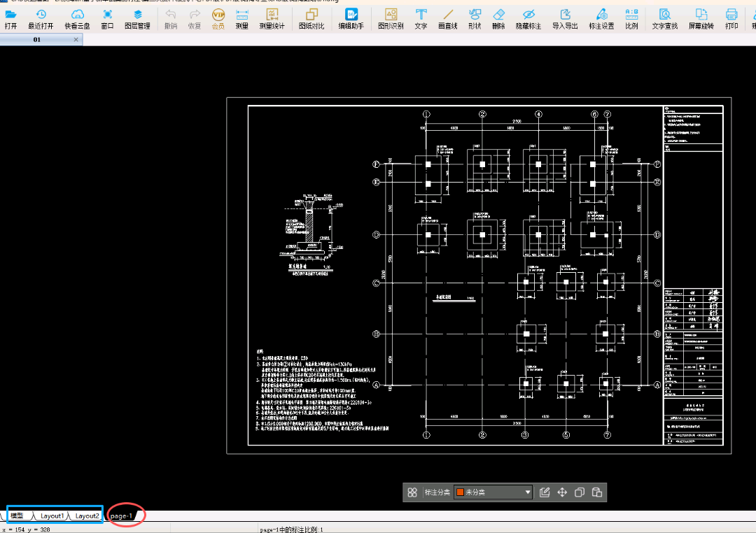
Task: Open the cloud drive (快看云盘)
Action: [x=77, y=18]
